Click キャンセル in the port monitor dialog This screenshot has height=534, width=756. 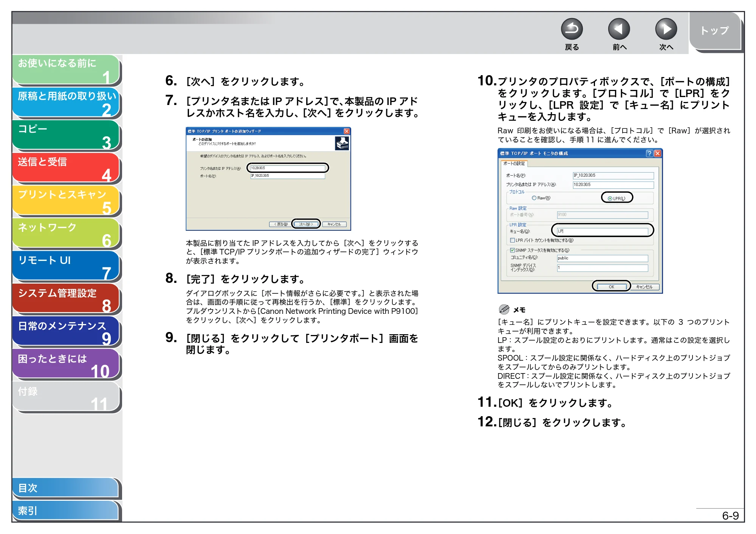[x=644, y=287]
